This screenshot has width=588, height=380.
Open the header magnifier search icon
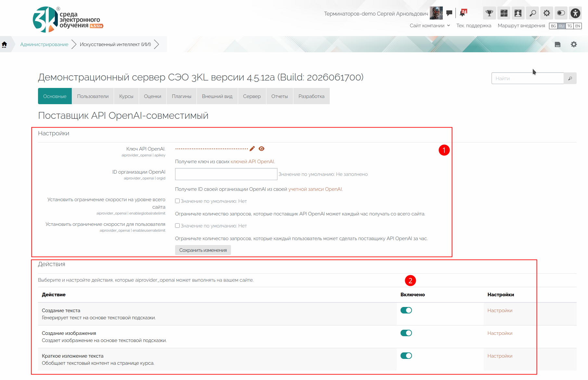533,13
